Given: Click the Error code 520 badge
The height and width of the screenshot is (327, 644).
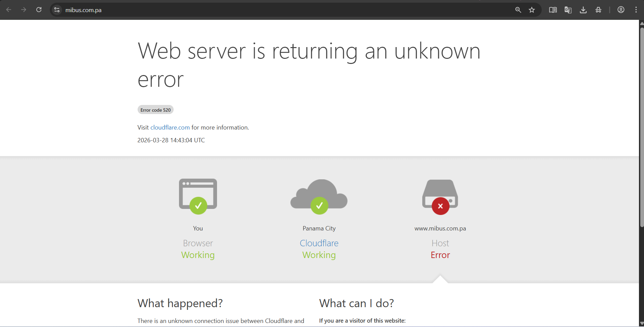Looking at the screenshot, I should pos(155,110).
